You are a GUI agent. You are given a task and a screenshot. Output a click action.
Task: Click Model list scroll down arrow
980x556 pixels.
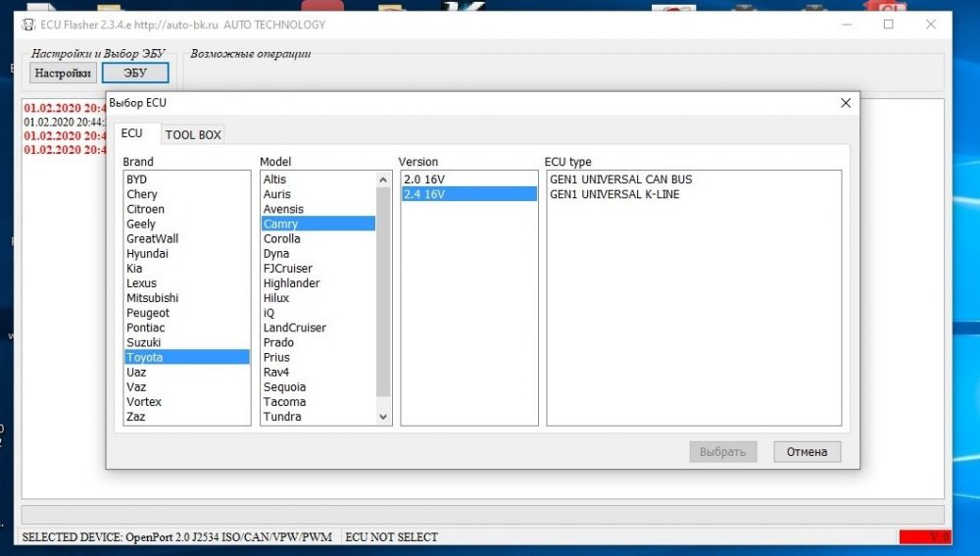[x=383, y=417]
